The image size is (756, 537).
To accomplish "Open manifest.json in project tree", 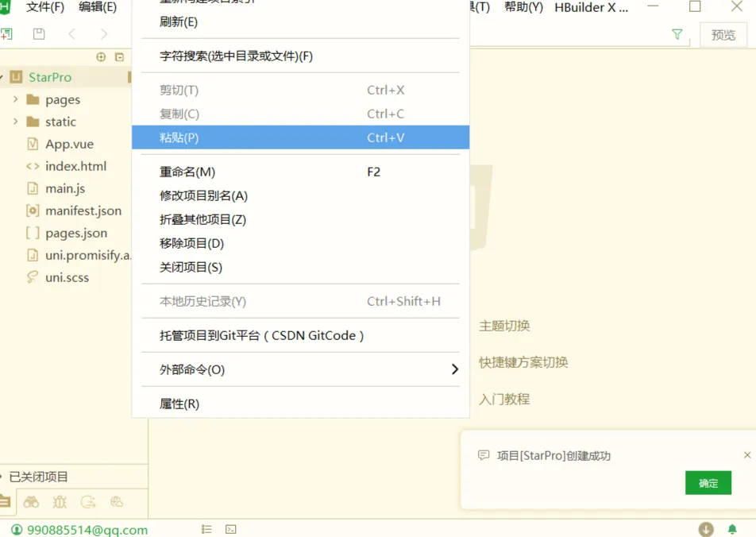I will 83,211.
